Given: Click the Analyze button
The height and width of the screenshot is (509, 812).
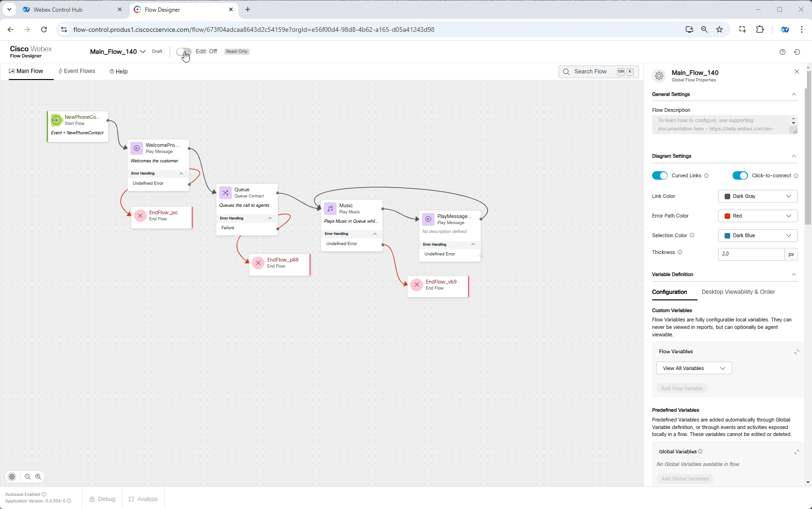Looking at the screenshot, I should 143,499.
